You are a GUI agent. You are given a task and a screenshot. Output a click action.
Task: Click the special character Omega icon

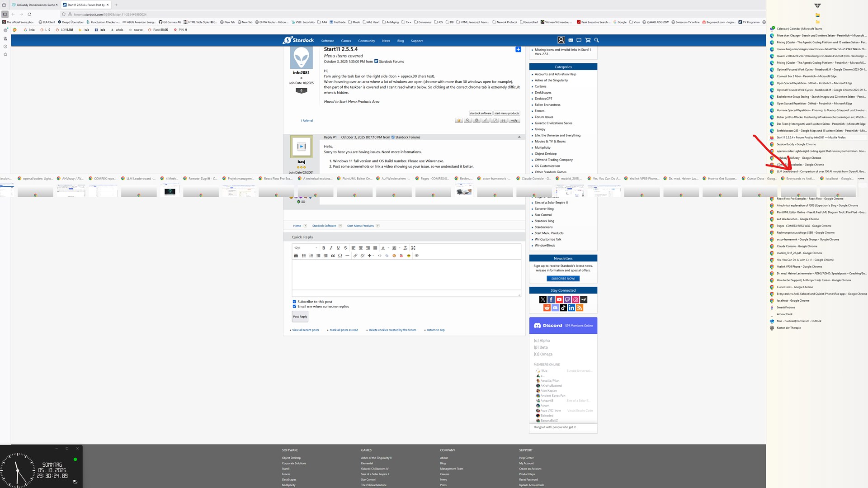340,256
